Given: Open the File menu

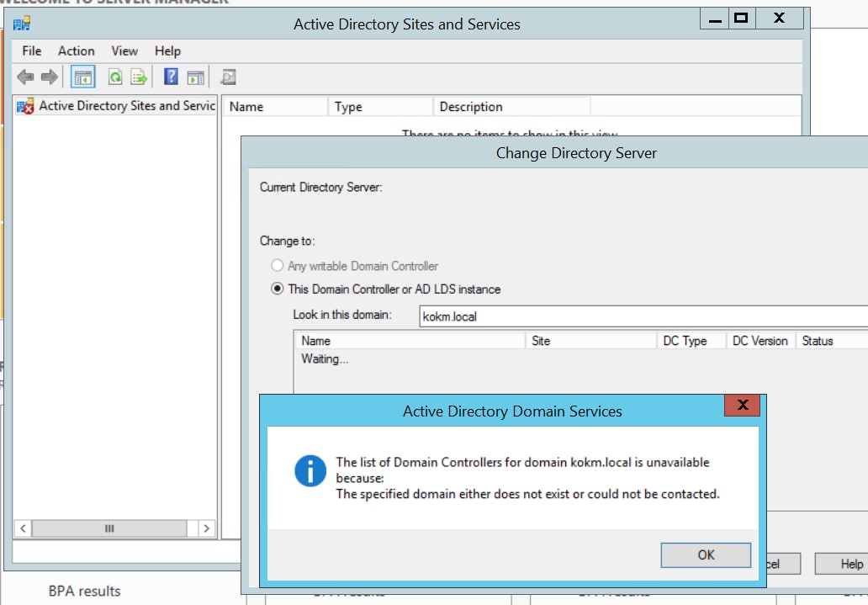Looking at the screenshot, I should (32, 51).
